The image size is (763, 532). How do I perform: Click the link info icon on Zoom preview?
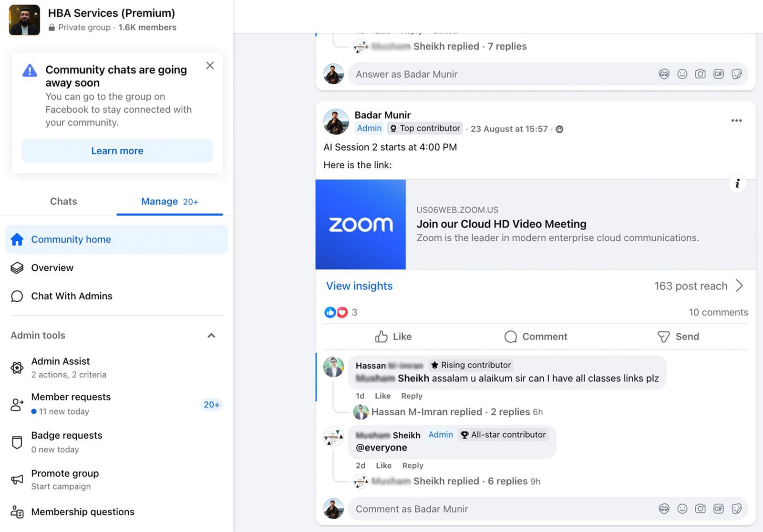[737, 184]
